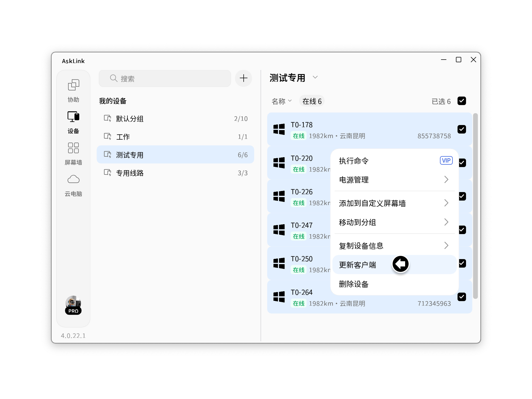Select 删除设备 in the context menu
This screenshot has width=532, height=399.
[354, 284]
